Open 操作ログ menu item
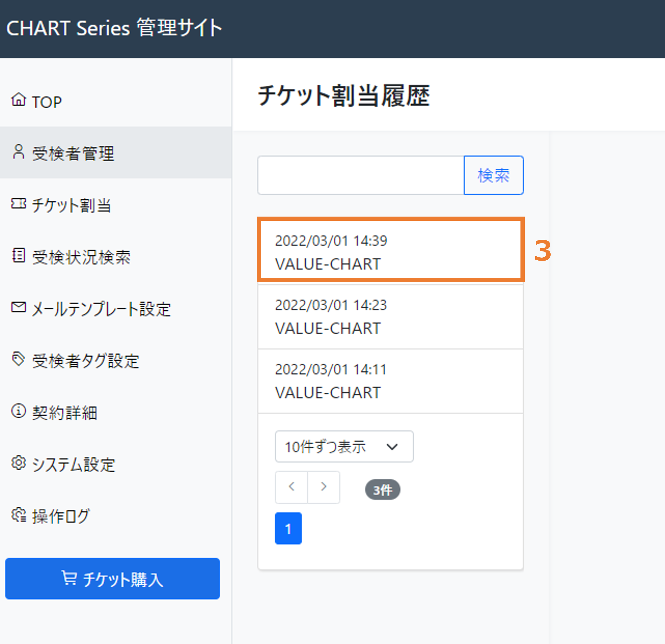The height and width of the screenshot is (644, 665). 116,516
